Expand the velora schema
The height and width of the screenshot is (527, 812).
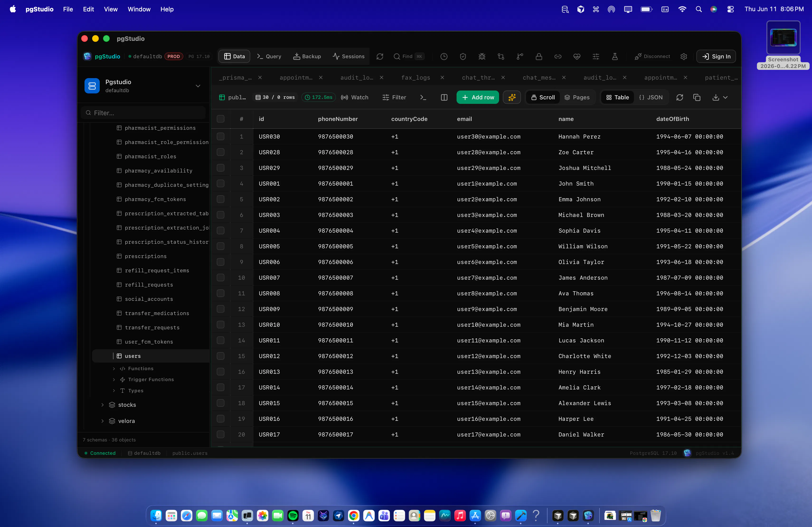click(x=102, y=421)
